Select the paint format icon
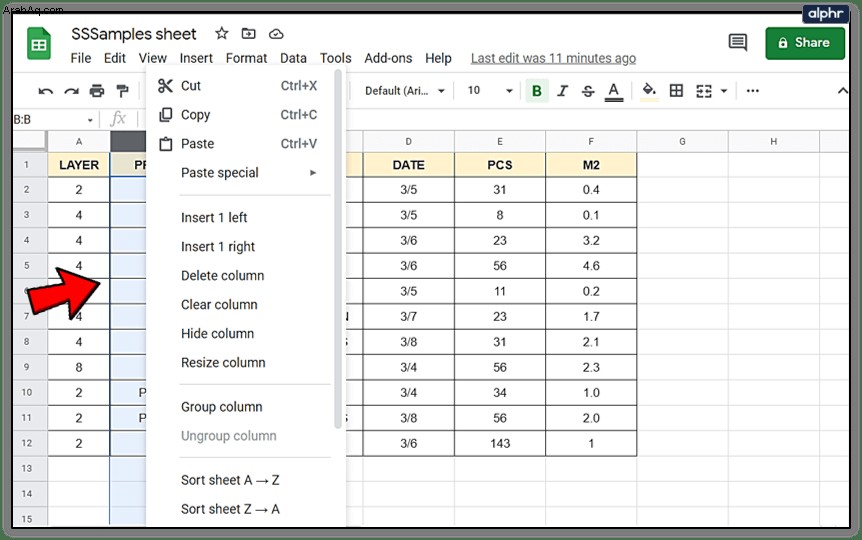This screenshot has width=862, height=540. pyautogui.click(x=122, y=91)
